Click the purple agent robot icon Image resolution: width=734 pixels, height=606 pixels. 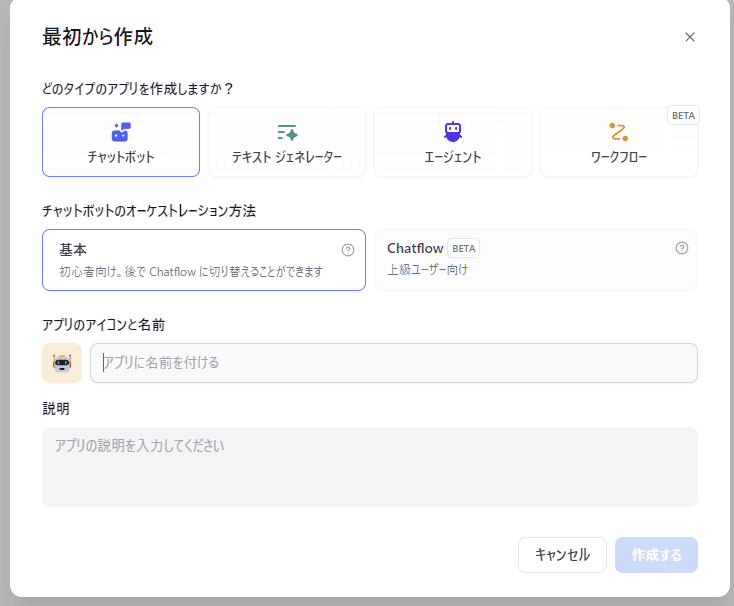453,131
